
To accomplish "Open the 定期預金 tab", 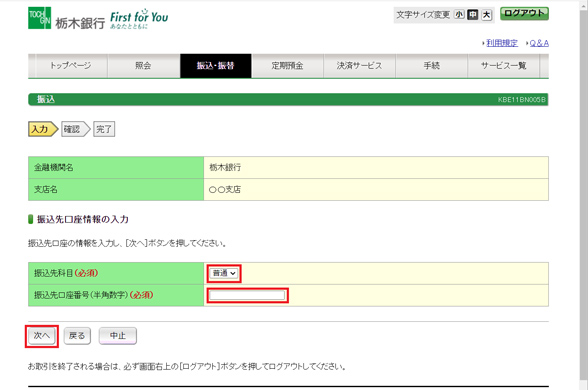I will (288, 66).
